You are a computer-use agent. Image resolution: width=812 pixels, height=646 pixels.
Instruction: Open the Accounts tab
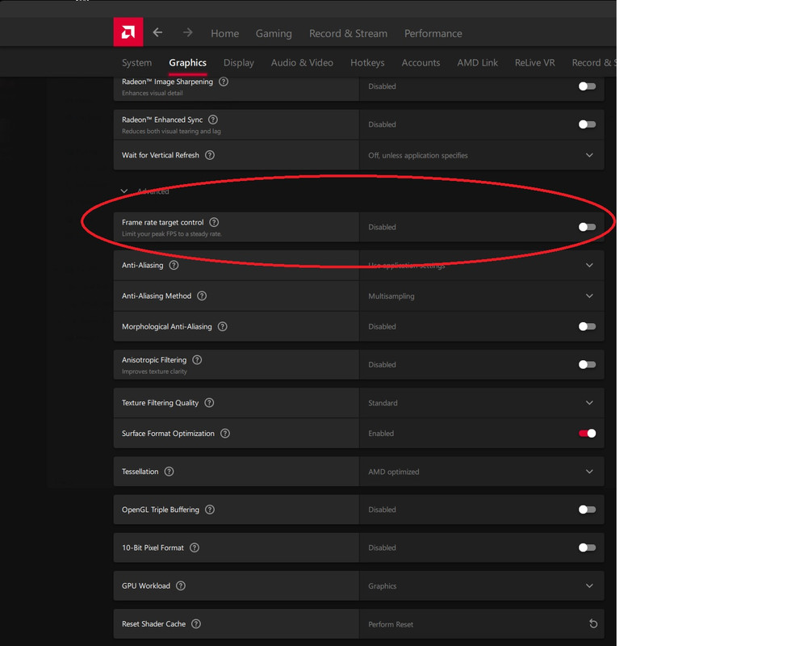(421, 63)
